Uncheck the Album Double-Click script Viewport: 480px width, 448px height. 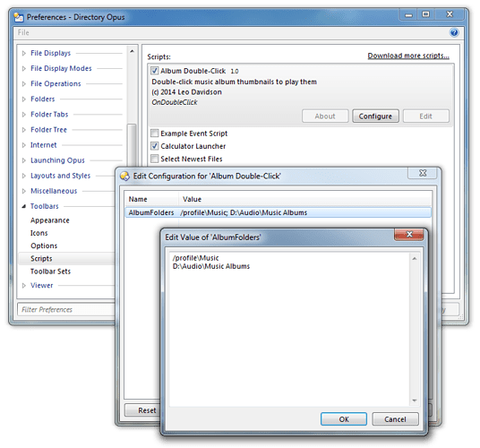click(x=155, y=71)
